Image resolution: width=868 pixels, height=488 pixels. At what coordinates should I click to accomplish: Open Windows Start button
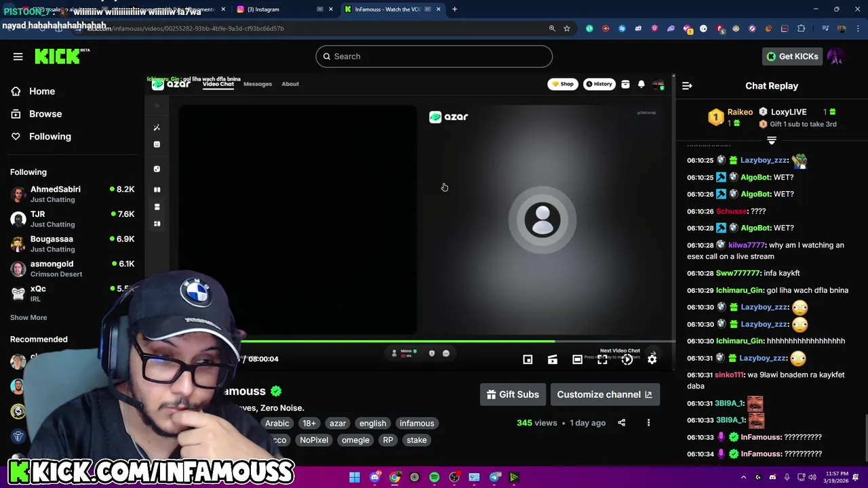coord(354,477)
